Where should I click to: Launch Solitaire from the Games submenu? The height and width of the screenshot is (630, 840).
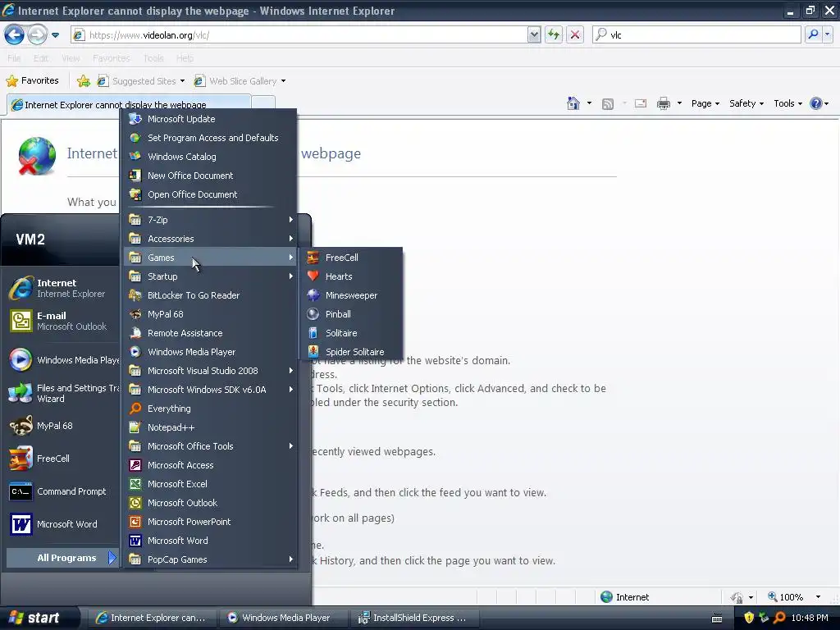click(351, 333)
